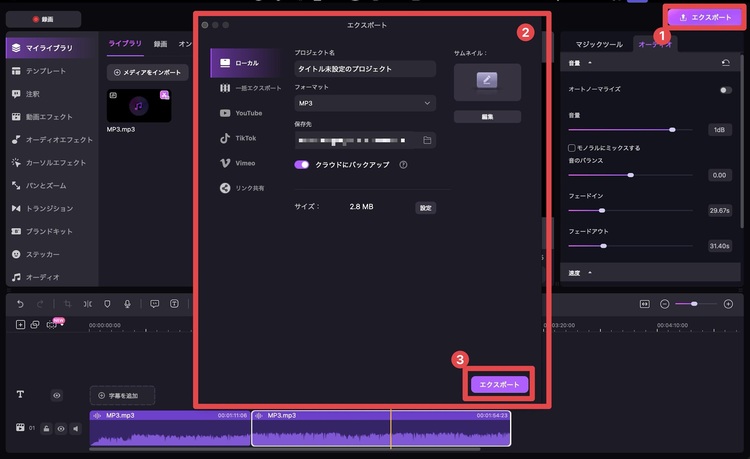Switch to the Library tab
This screenshot has width=750, height=459.
[x=125, y=44]
